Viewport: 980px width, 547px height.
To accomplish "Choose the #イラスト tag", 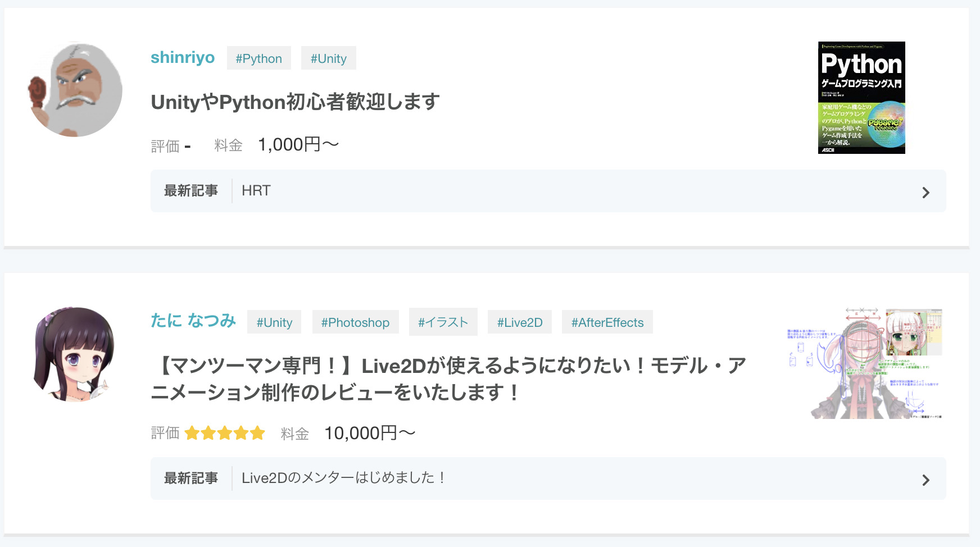I will tap(443, 322).
